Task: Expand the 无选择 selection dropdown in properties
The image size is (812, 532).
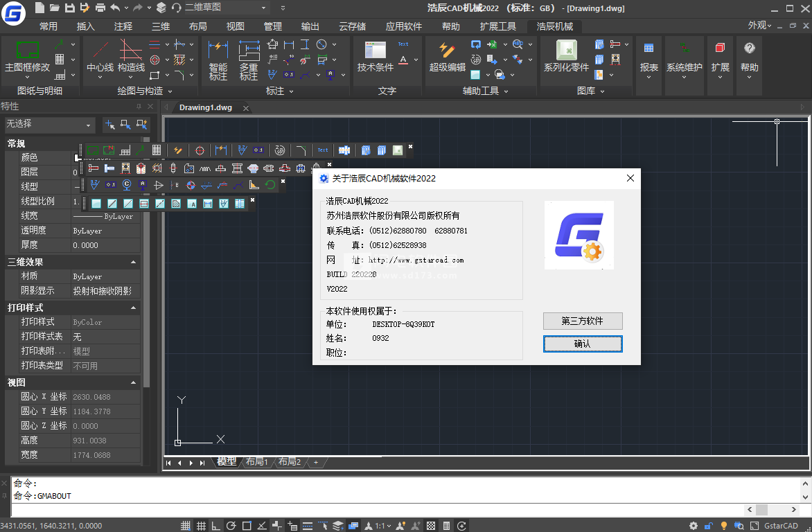Action: click(89, 125)
